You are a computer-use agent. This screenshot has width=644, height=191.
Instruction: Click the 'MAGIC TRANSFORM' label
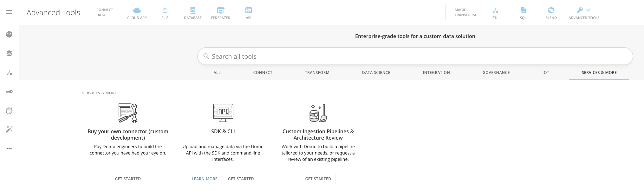465,12
